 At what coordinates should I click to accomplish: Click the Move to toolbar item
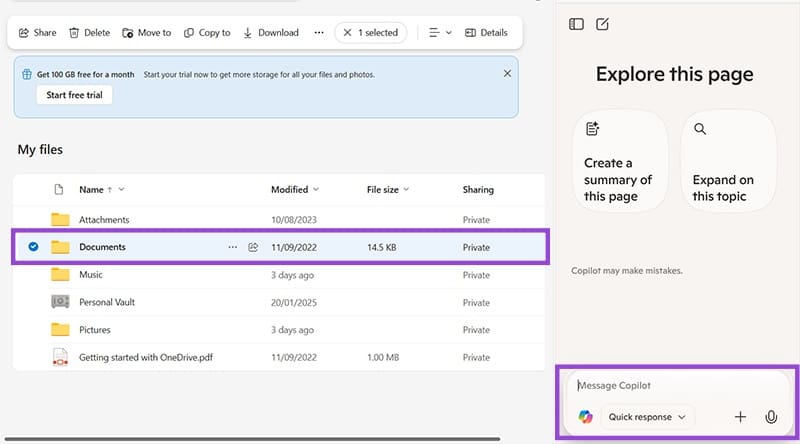(146, 33)
